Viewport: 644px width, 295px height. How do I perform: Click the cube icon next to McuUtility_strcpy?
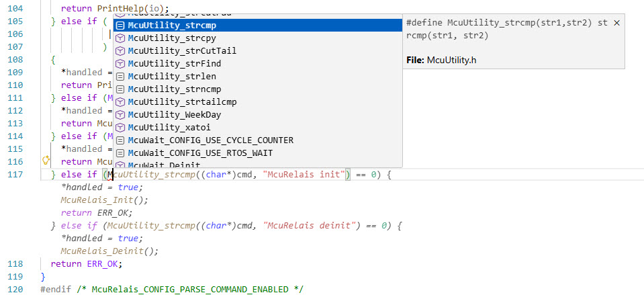[120, 38]
